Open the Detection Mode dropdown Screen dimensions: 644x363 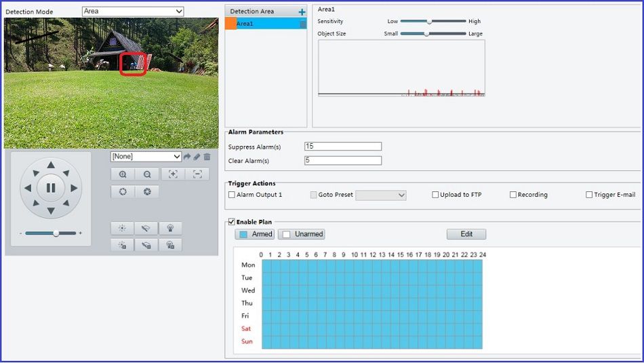[133, 12]
